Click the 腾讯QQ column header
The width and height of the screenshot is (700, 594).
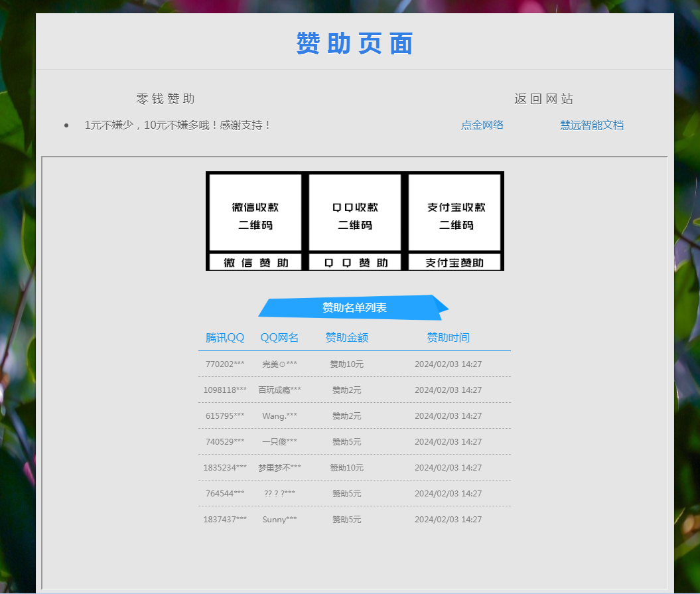(x=225, y=338)
